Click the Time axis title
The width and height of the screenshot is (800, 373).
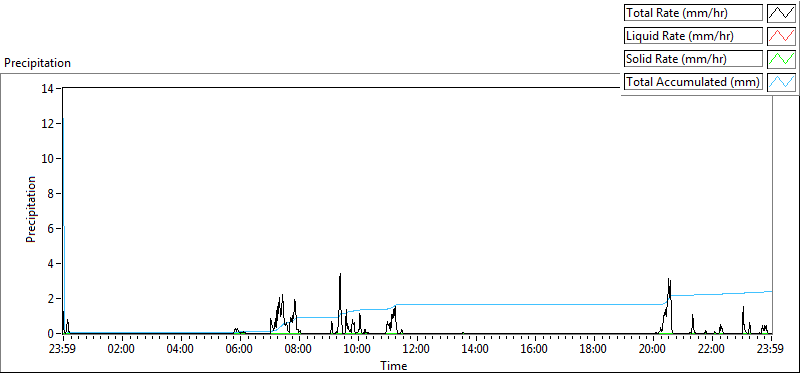393,365
